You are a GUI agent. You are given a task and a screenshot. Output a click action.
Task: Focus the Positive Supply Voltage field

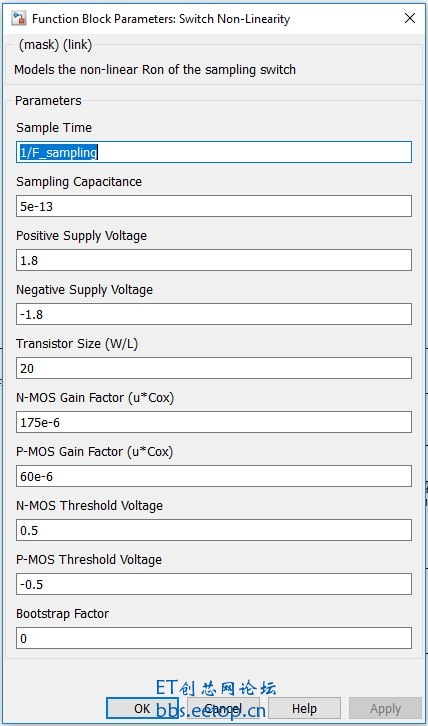pyautogui.click(x=214, y=260)
